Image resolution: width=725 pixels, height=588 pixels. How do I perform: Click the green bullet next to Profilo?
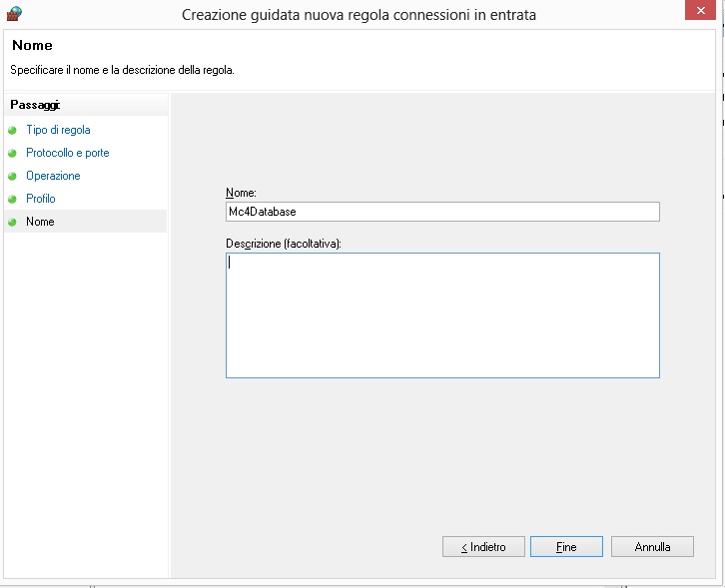tap(13, 200)
